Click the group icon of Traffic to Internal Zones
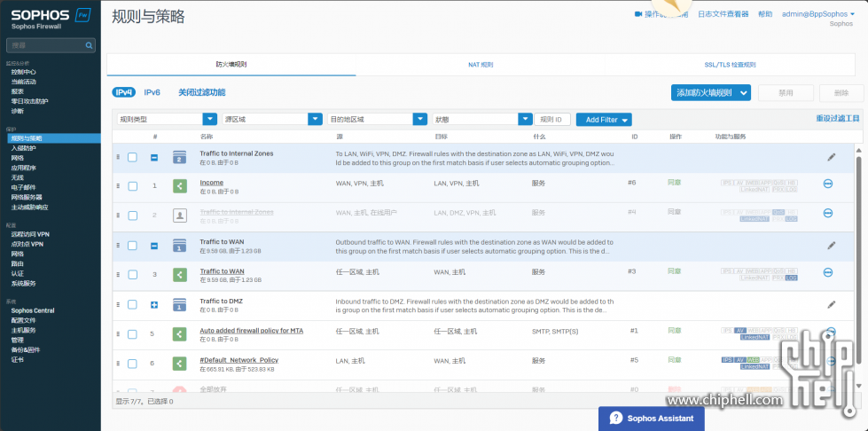868x431 pixels. coord(179,157)
